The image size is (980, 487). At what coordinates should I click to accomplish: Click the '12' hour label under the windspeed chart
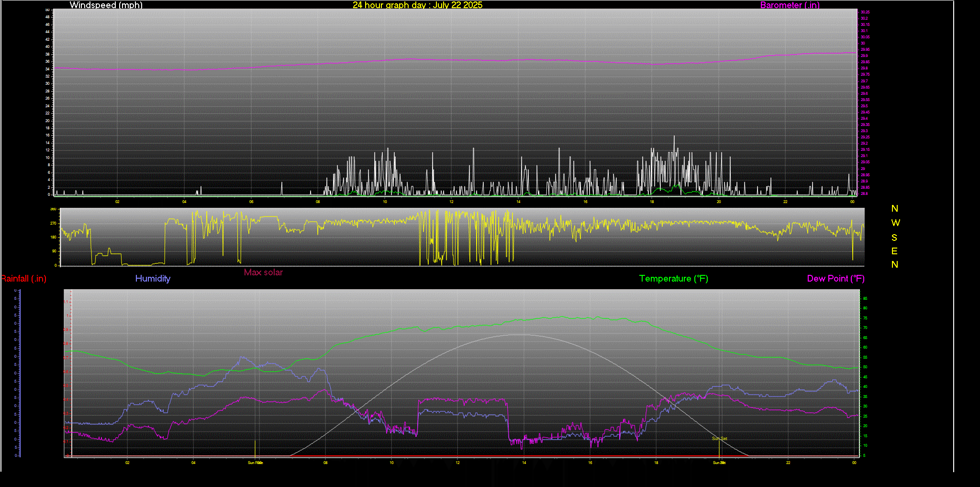[x=451, y=202]
